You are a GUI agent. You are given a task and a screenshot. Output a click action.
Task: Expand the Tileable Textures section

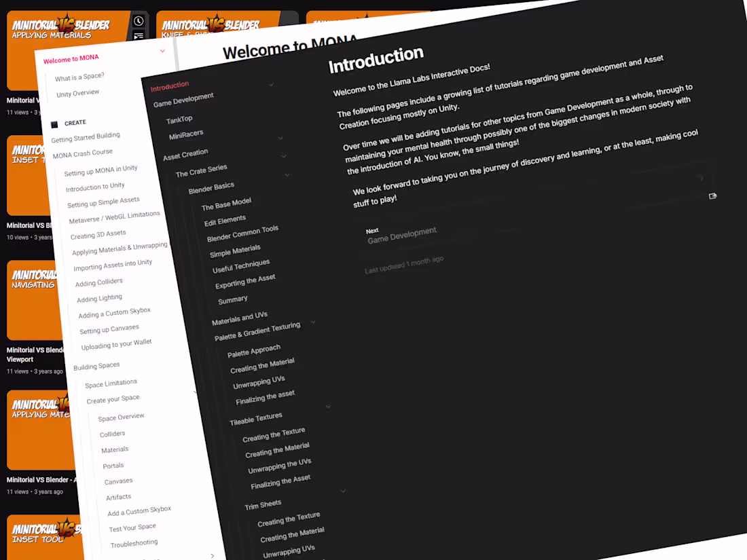(x=328, y=407)
